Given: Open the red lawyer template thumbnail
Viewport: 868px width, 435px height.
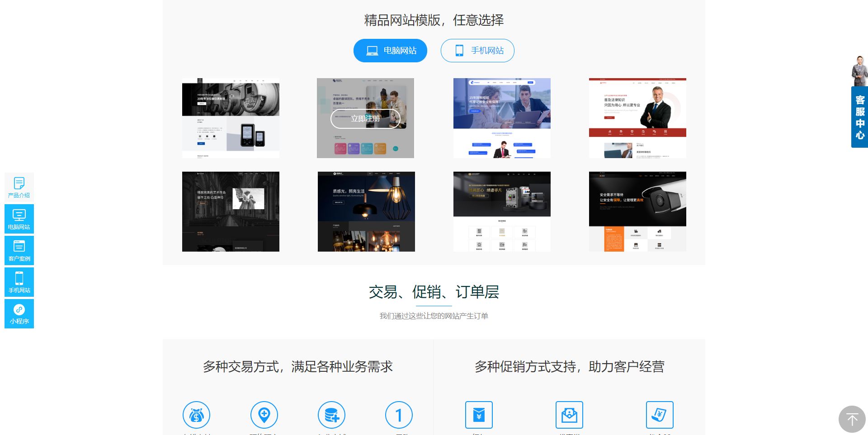Looking at the screenshot, I should (637, 118).
